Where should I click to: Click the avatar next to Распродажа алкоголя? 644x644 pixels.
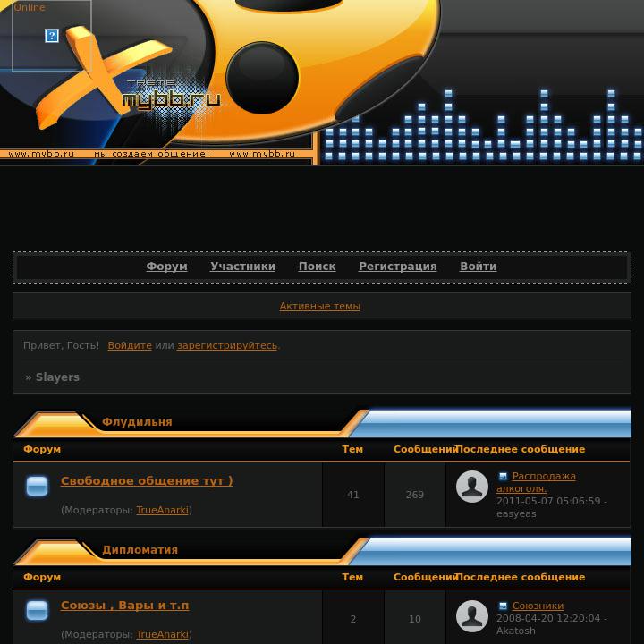tap(472, 487)
